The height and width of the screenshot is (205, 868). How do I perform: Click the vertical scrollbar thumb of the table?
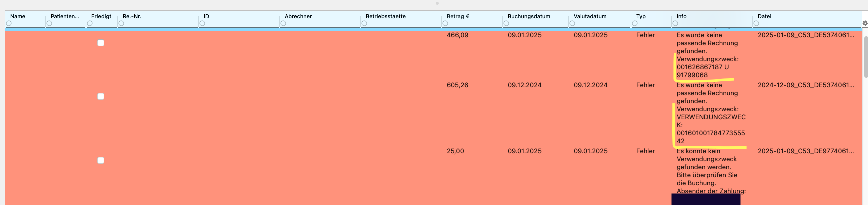pos(866,56)
